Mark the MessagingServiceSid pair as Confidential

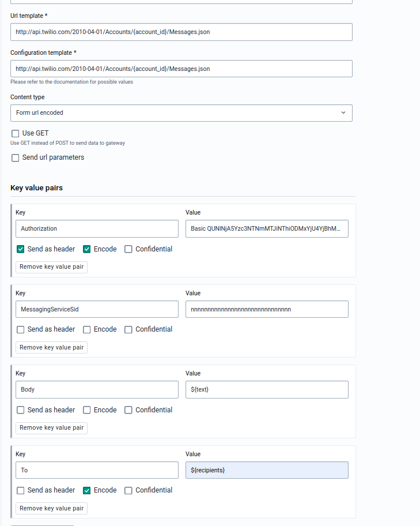pos(128,330)
